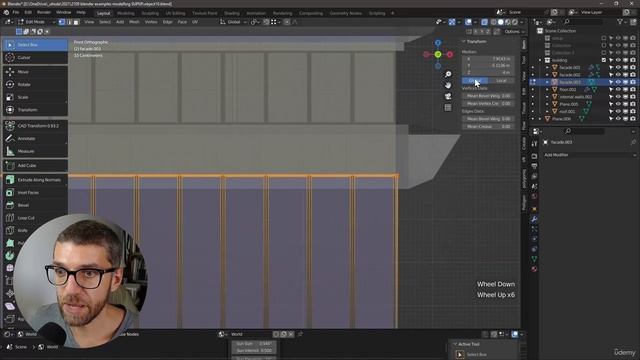Select the Measure tool
Viewport: 640px width, 360px height.
click(x=35, y=151)
